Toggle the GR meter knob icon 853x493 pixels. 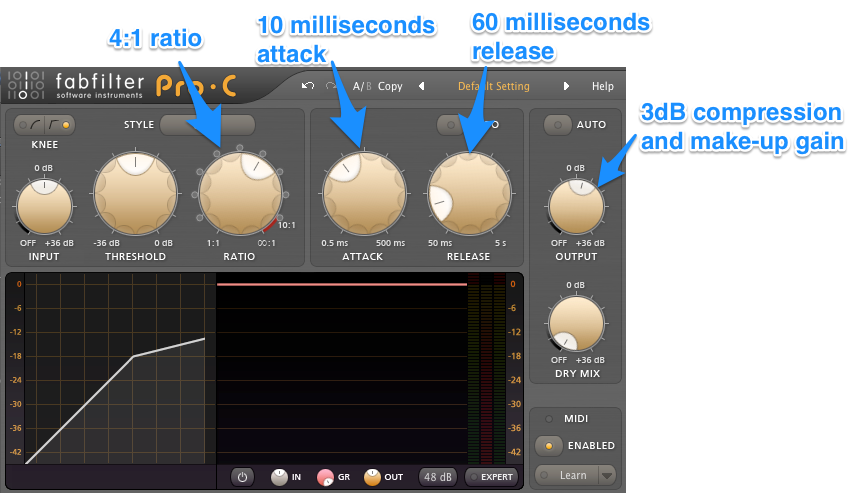[325, 477]
